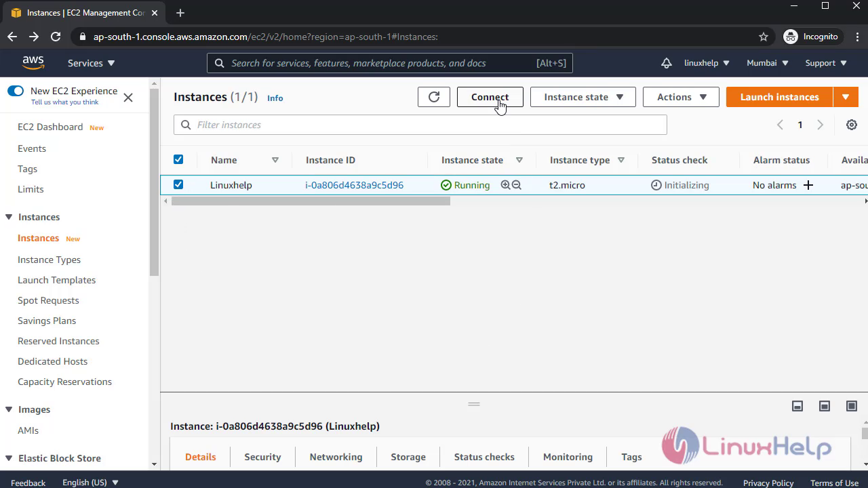Image resolution: width=868 pixels, height=488 pixels.
Task: Set details pane to full view icon
Action: [x=852, y=406]
